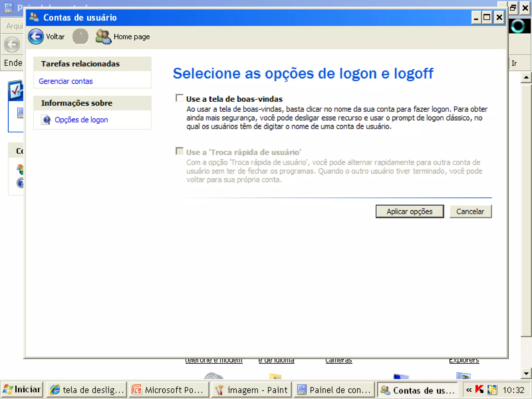Open Home page users icon
Screen dimensions: 532x399
(103, 37)
